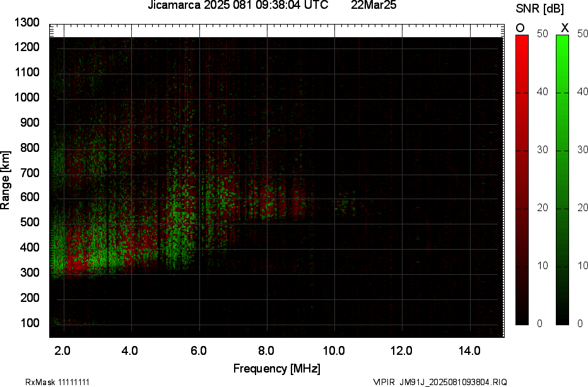Click the "X" label above the green colorbar

click(x=565, y=28)
